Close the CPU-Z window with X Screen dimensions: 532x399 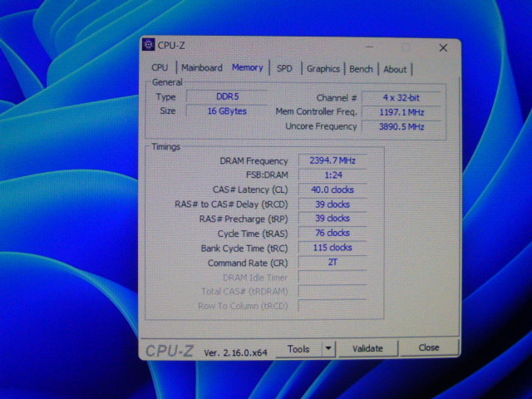pyautogui.click(x=443, y=48)
